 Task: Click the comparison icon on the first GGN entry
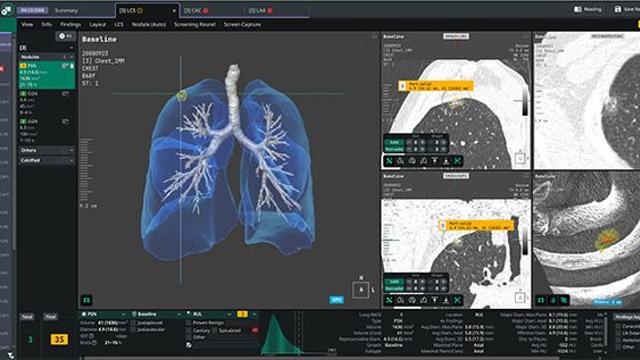[65, 94]
